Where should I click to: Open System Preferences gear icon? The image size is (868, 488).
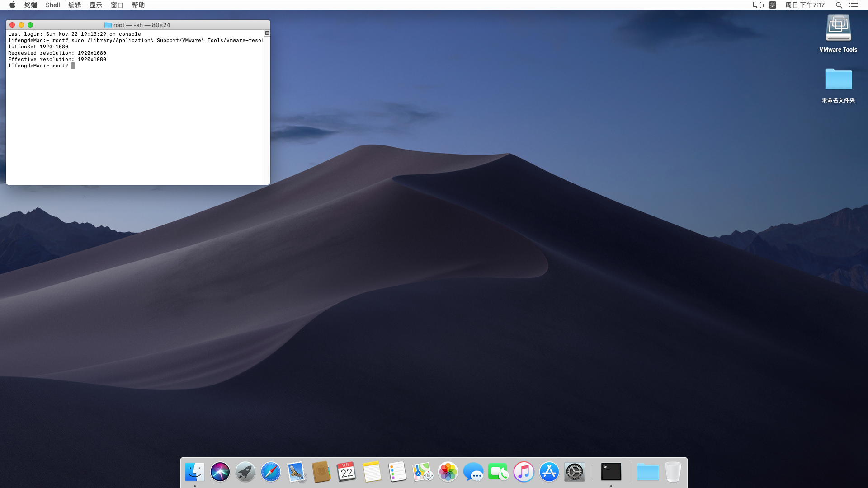point(575,472)
